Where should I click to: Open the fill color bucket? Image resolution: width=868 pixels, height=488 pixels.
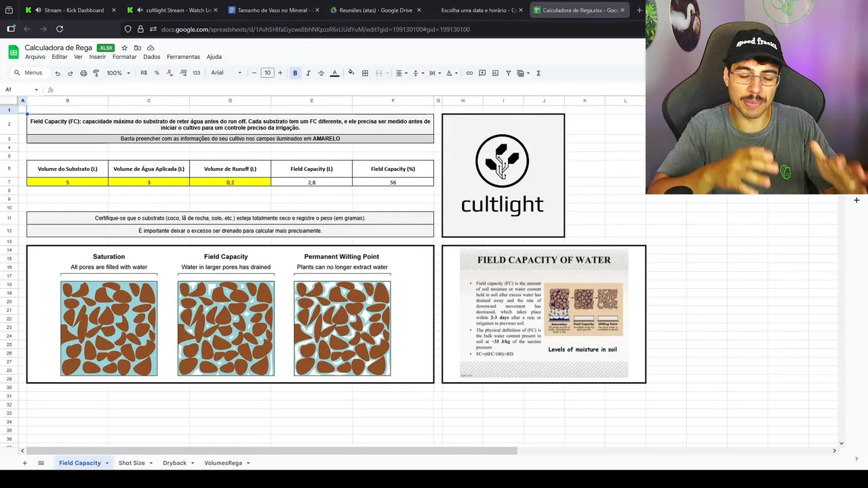click(351, 73)
